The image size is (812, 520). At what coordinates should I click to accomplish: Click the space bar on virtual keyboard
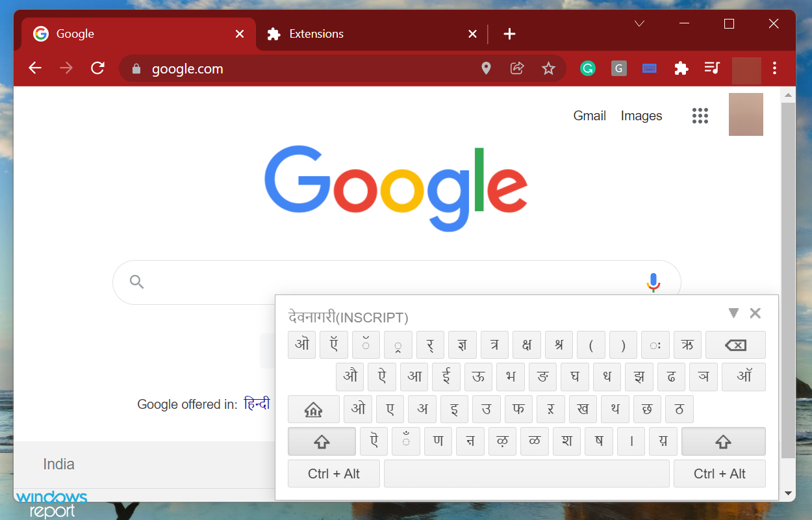pyautogui.click(x=527, y=474)
